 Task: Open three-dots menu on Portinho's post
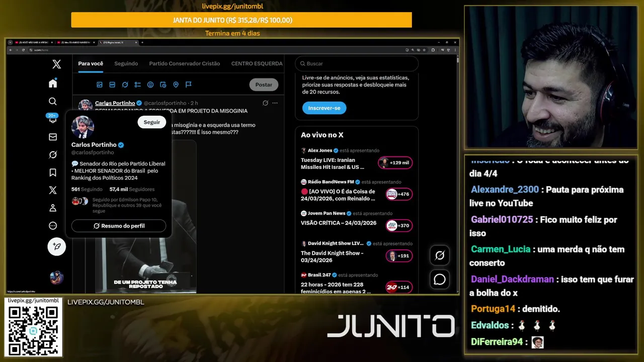tap(275, 103)
